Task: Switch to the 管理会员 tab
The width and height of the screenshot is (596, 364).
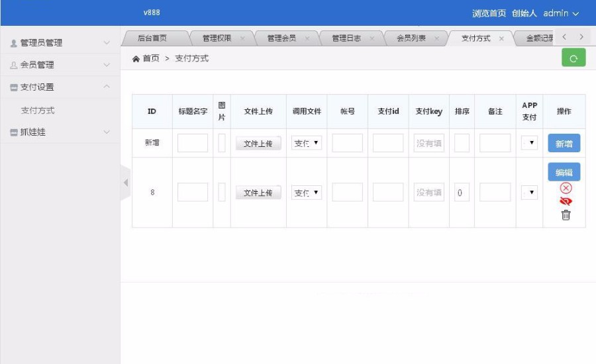Action: (281, 38)
